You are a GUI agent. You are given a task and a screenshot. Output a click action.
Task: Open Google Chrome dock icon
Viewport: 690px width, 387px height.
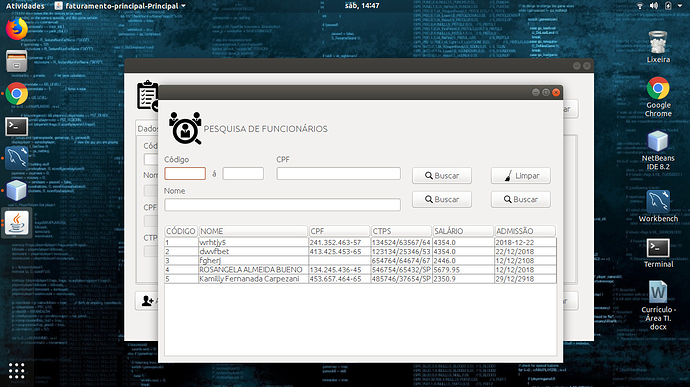[17, 94]
